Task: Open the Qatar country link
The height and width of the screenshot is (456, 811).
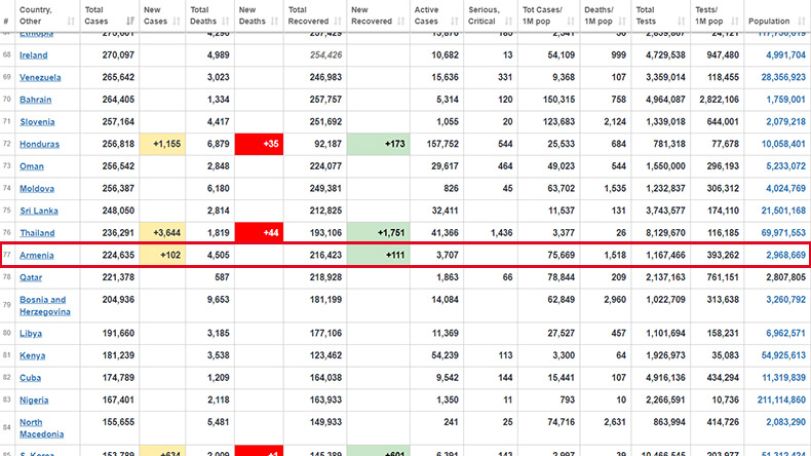Action: tap(31, 278)
